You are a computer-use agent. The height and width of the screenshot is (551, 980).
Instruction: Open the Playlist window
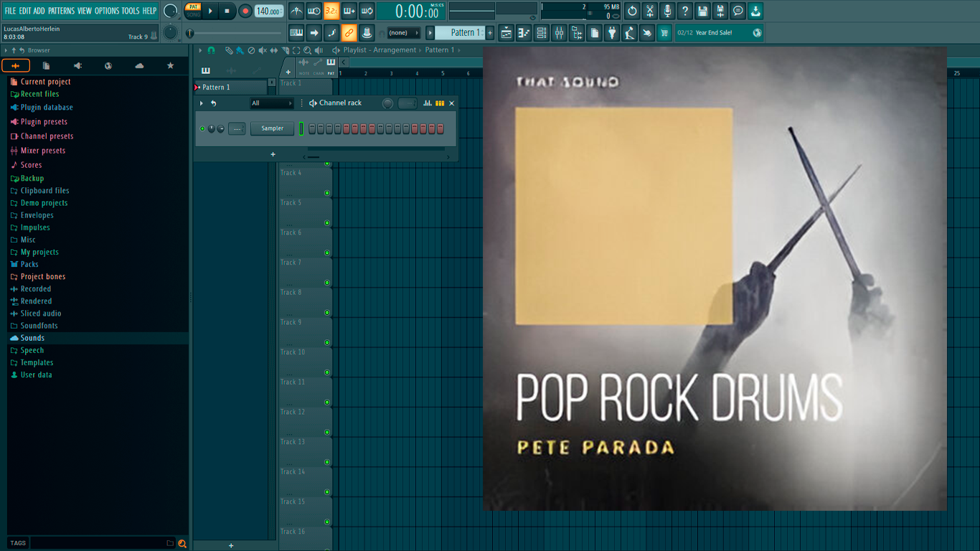[x=507, y=32]
